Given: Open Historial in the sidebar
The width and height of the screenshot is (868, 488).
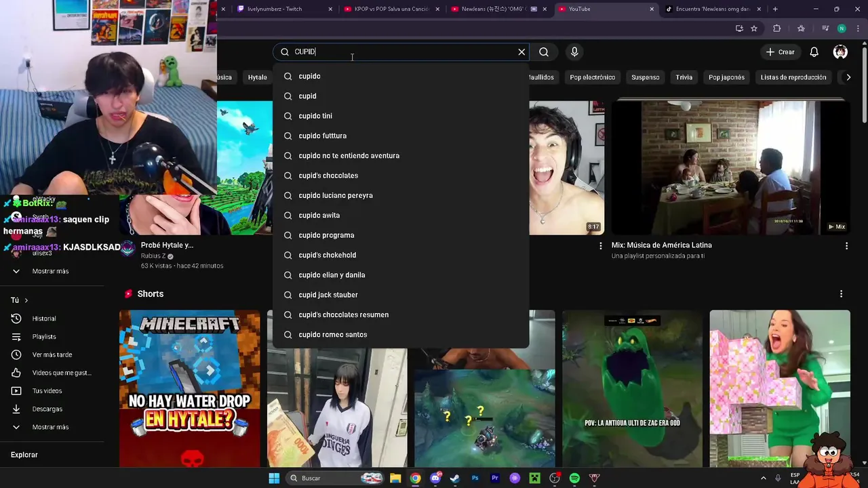Looking at the screenshot, I should click(x=44, y=319).
